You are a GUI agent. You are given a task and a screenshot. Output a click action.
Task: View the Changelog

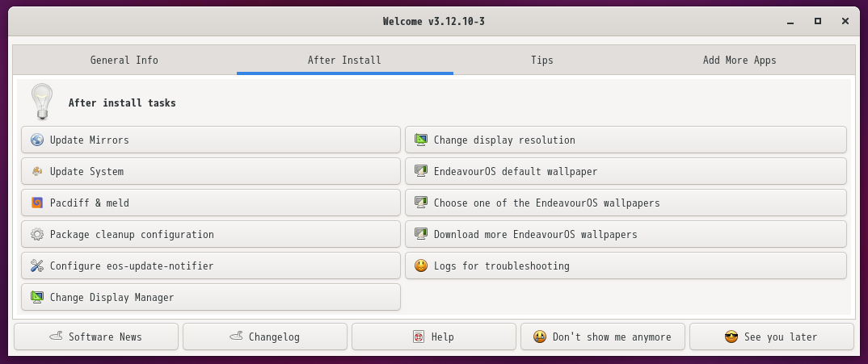click(x=265, y=337)
